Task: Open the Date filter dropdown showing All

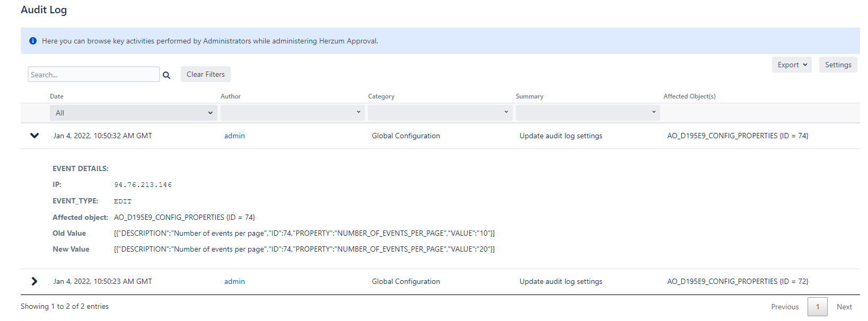Action: (133, 113)
